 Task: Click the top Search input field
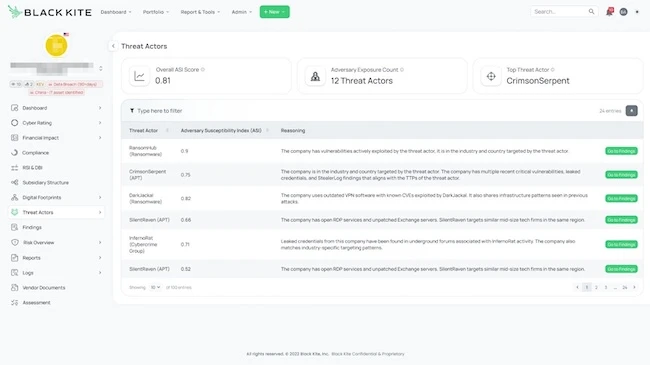[560, 12]
